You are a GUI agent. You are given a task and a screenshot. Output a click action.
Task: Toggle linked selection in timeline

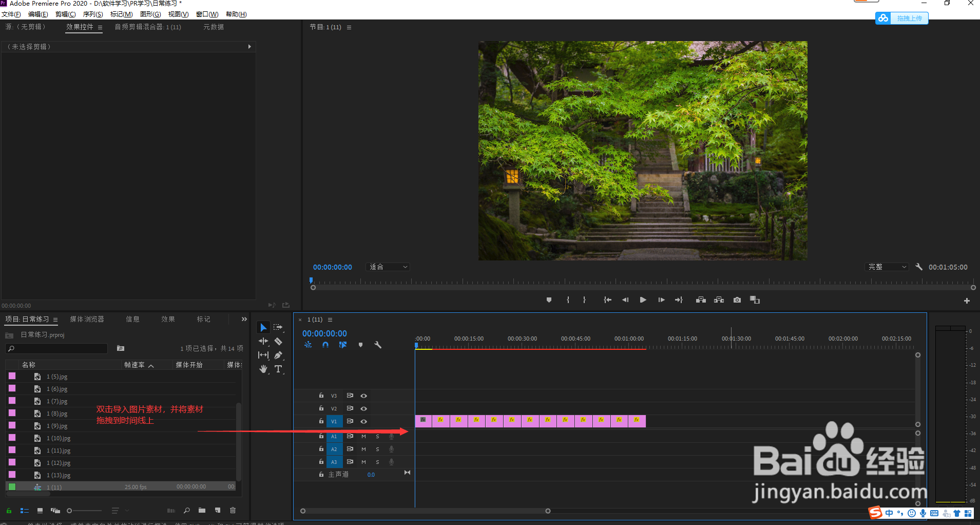tap(343, 345)
